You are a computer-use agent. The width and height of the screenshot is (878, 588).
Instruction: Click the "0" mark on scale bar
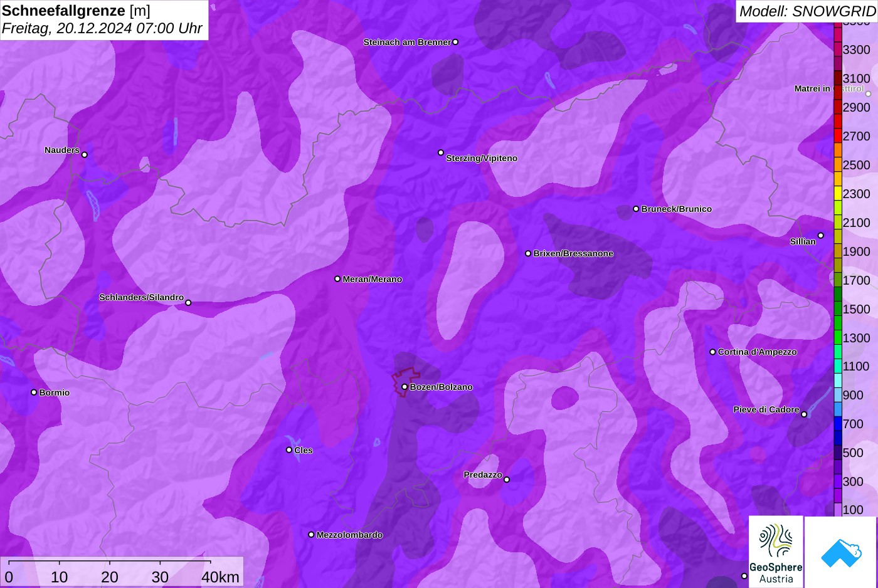(9, 577)
